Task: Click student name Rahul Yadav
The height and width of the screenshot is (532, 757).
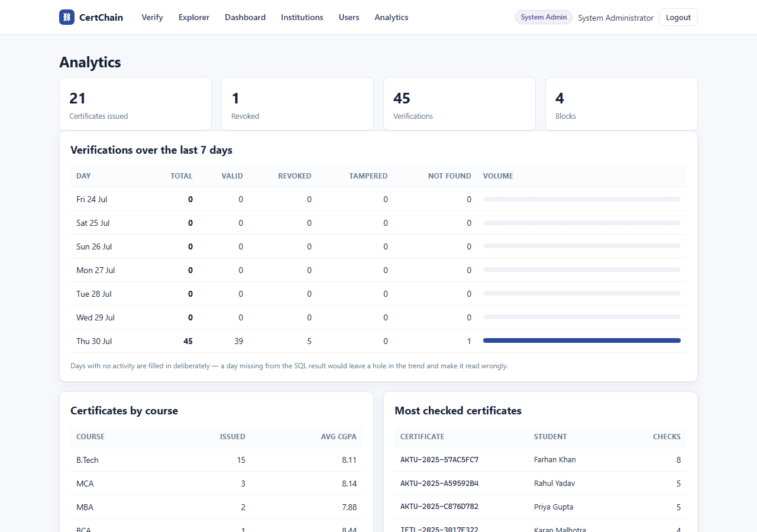Action: [554, 484]
